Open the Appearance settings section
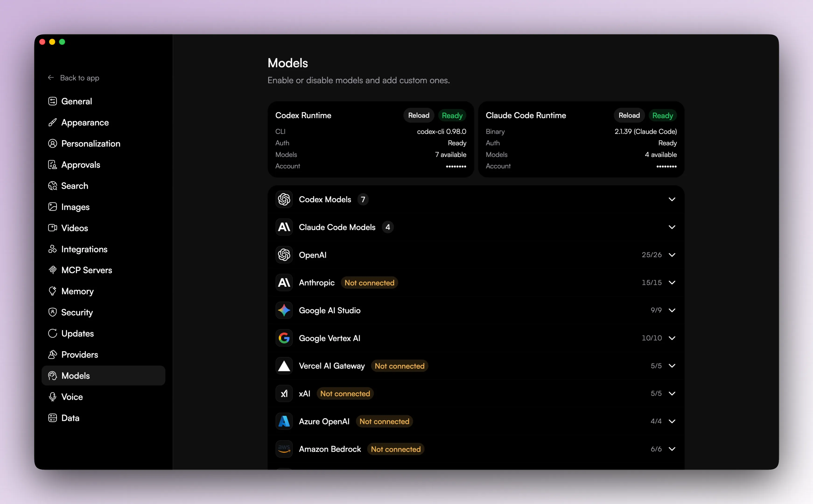This screenshot has width=813, height=504. (85, 122)
